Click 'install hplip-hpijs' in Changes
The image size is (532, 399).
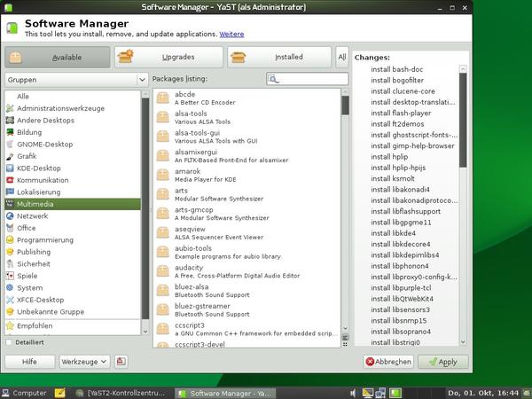coord(398,168)
